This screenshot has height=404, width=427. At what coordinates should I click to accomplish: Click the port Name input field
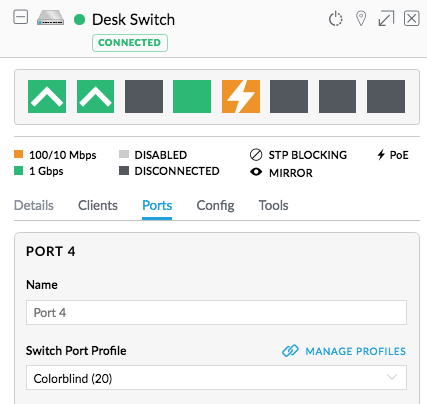(216, 313)
